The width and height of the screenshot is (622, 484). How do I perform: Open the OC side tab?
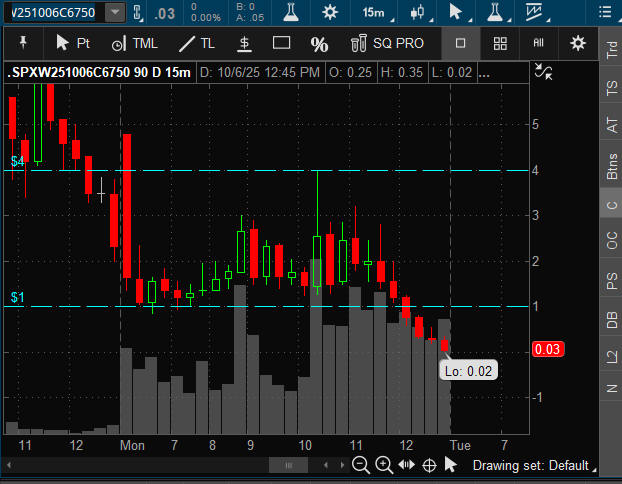[x=611, y=240]
